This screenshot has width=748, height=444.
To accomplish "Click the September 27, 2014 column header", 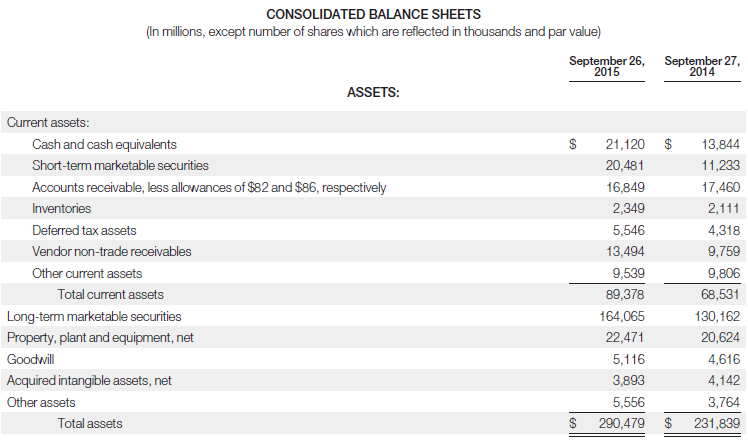I will click(702, 66).
